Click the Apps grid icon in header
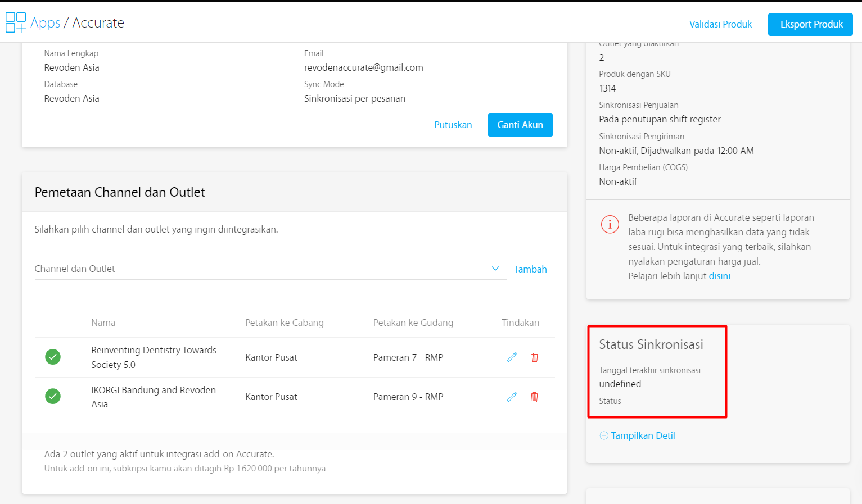862x504 pixels. 15,22
